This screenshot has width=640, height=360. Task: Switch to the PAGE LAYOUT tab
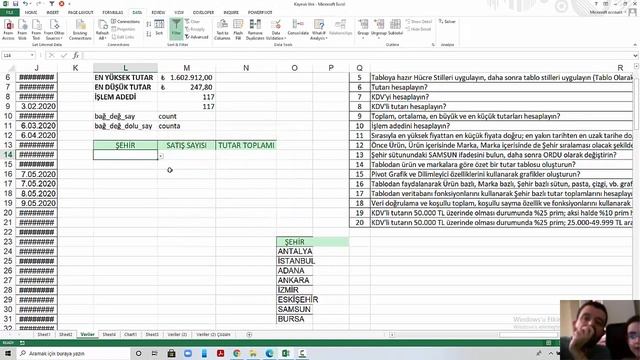point(81,12)
